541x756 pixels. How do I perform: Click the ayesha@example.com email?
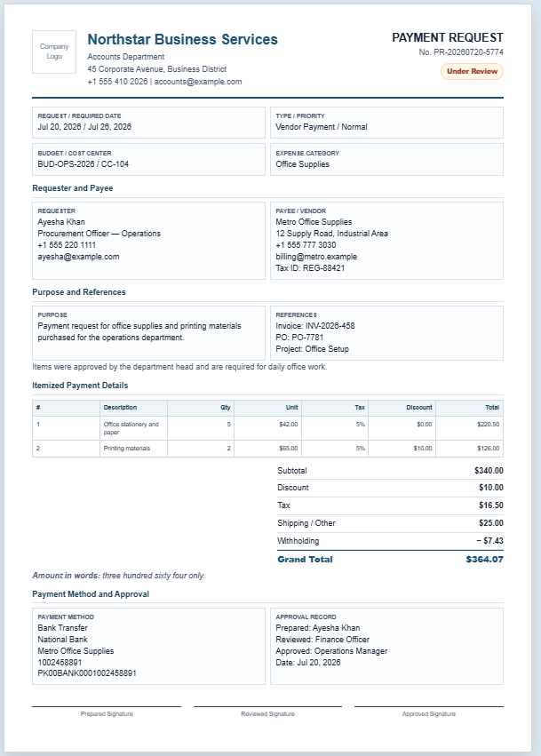tap(78, 257)
